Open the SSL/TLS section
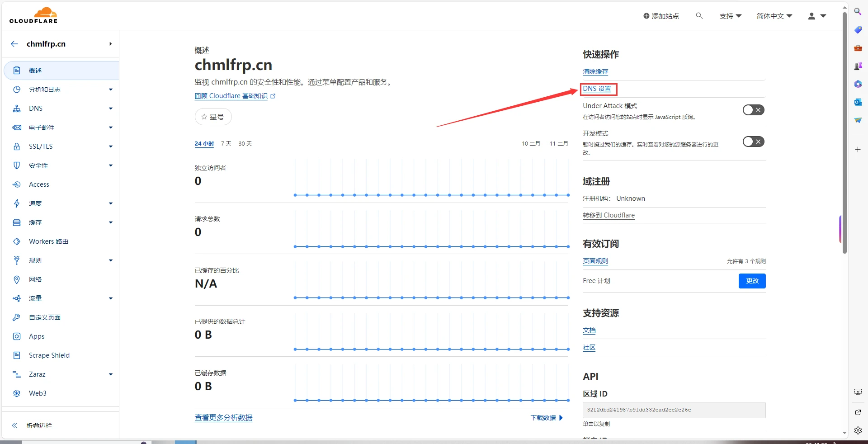This screenshot has width=868, height=444. [x=41, y=146]
